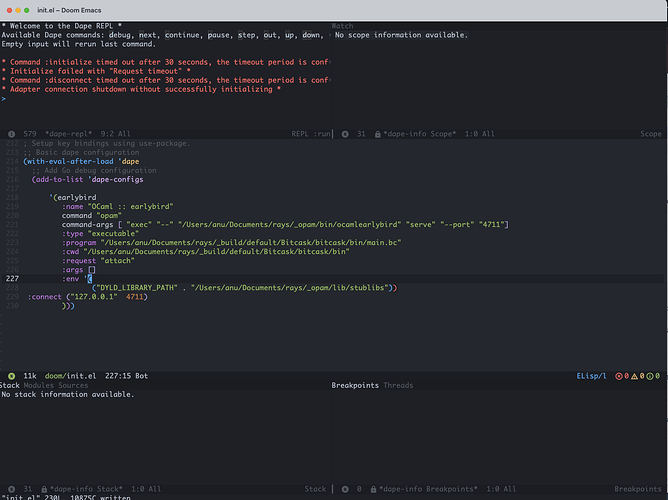Click the "init.el" written message in echo area
The image size is (668, 500).
coord(66,497)
